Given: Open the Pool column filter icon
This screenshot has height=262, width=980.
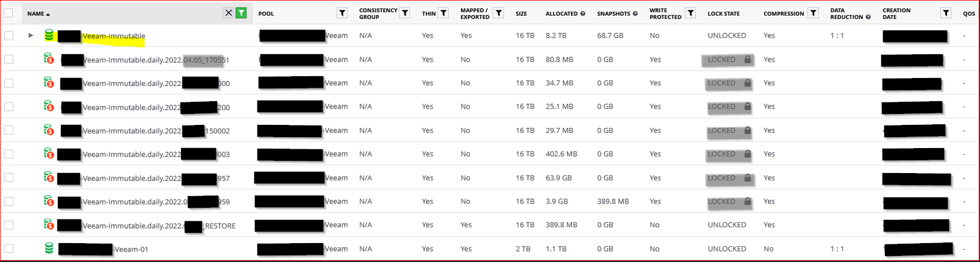Looking at the screenshot, I should 342,13.
